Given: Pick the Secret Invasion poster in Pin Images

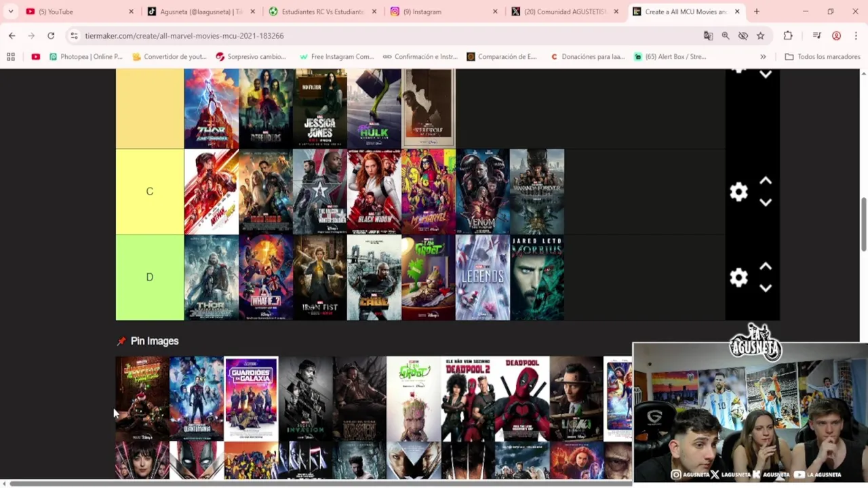Looking at the screenshot, I should pos(305,399).
